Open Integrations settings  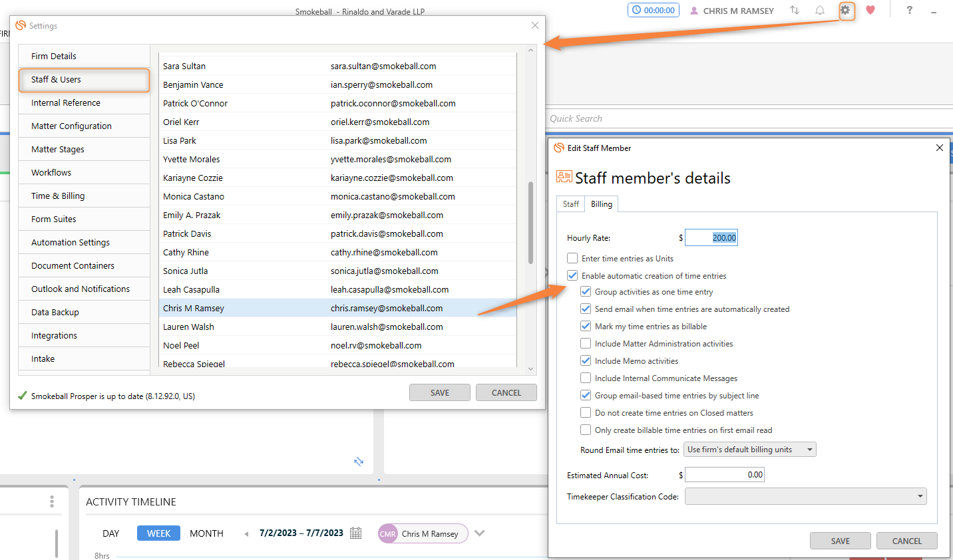point(84,335)
